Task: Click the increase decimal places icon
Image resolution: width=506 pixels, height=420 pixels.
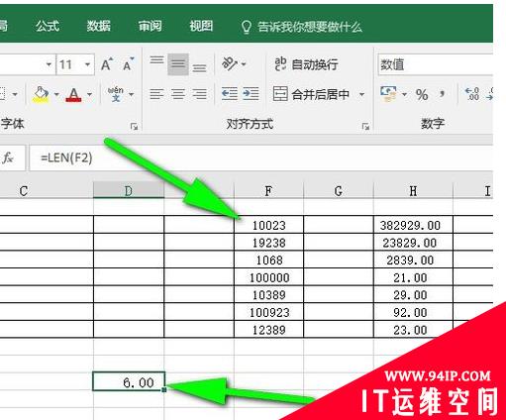Action: coord(471,94)
